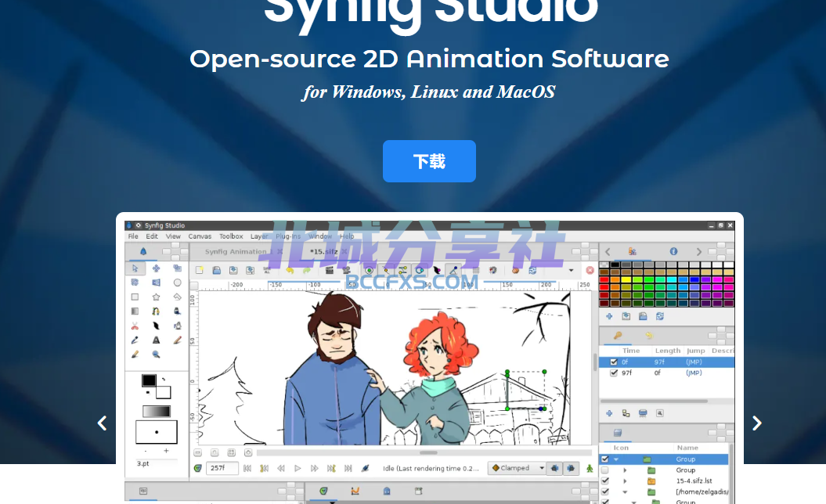
Task: Toggle the 97f keyframe checkbox
Action: [614, 373]
